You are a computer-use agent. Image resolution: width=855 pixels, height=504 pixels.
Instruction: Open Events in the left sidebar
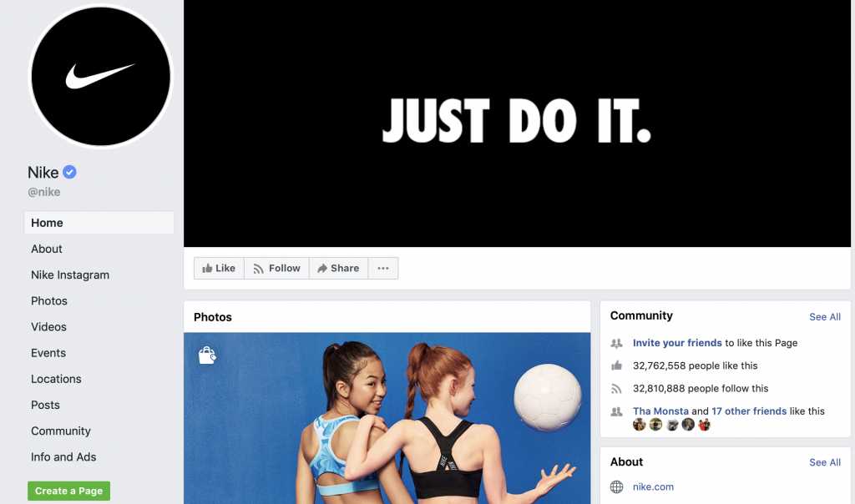click(48, 353)
